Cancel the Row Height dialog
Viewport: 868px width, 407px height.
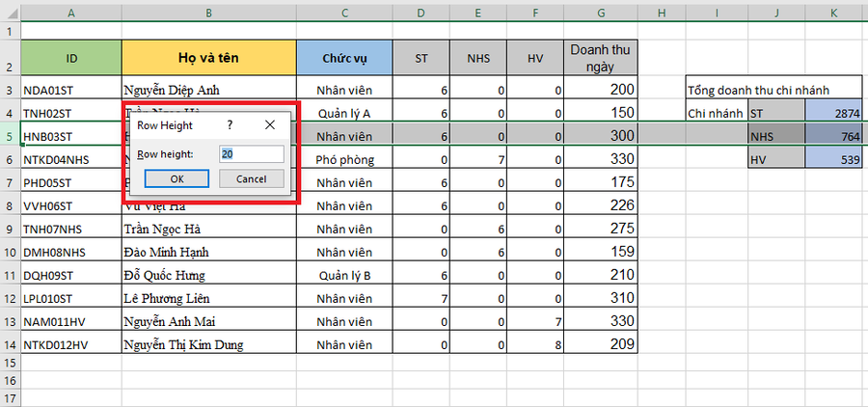pos(252,178)
